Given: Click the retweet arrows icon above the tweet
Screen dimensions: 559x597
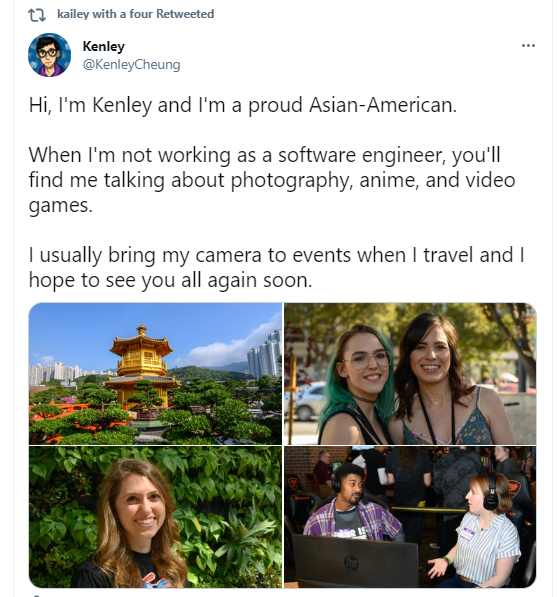Looking at the screenshot, I should coord(37,15).
